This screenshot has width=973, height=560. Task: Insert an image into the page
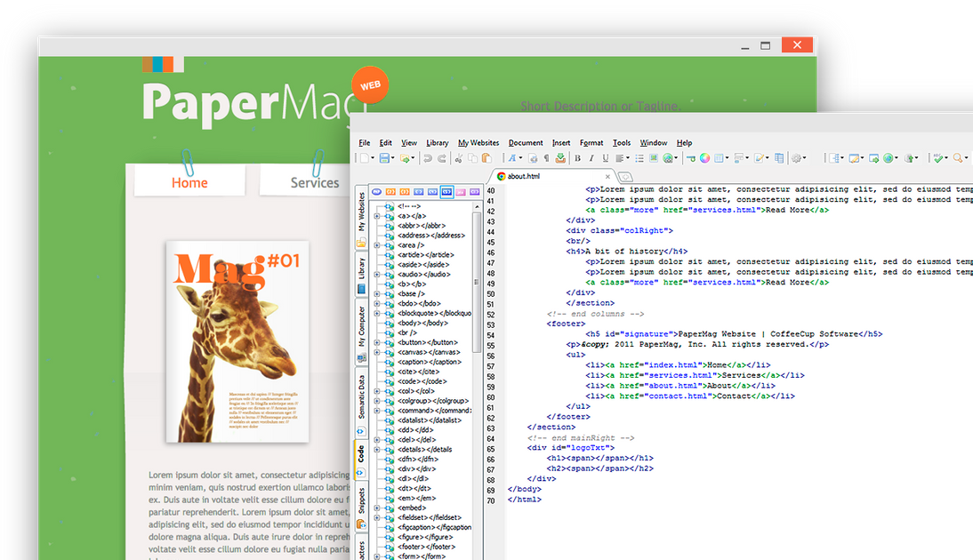[x=653, y=157]
